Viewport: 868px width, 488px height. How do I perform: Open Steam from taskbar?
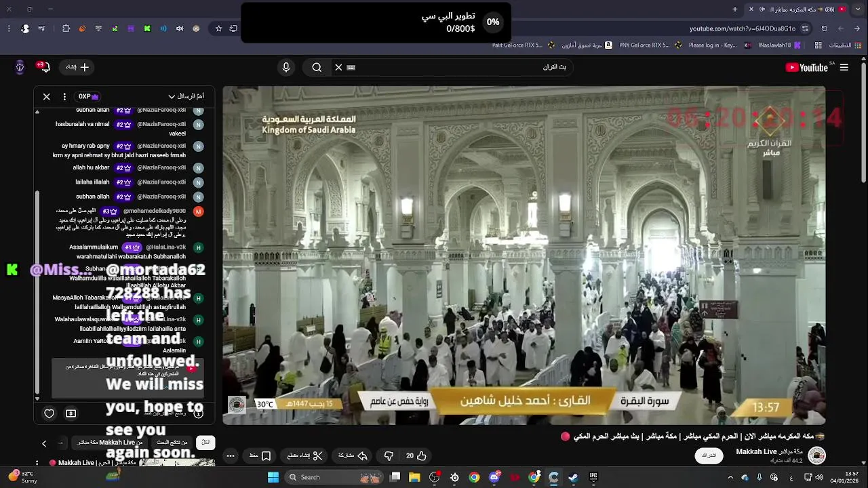(x=574, y=477)
